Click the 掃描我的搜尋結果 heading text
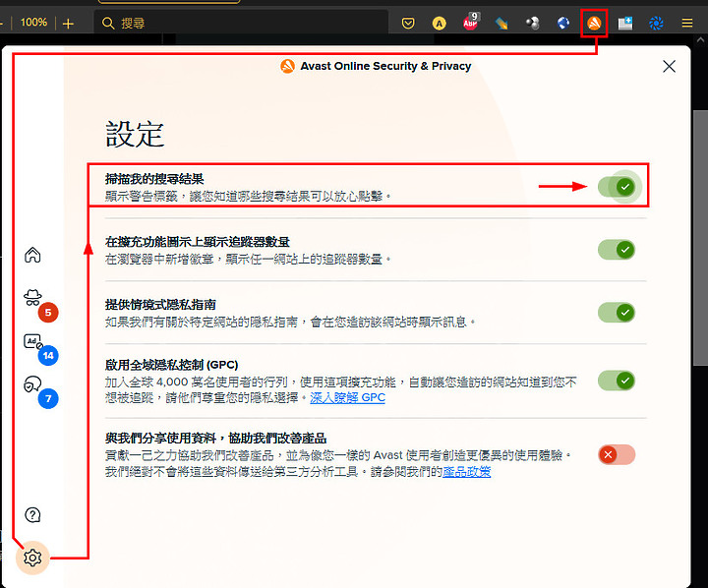The width and height of the screenshot is (708, 588). pos(154,179)
